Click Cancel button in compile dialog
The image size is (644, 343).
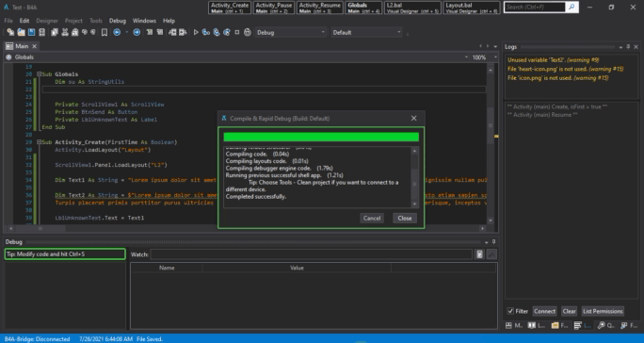(x=372, y=218)
